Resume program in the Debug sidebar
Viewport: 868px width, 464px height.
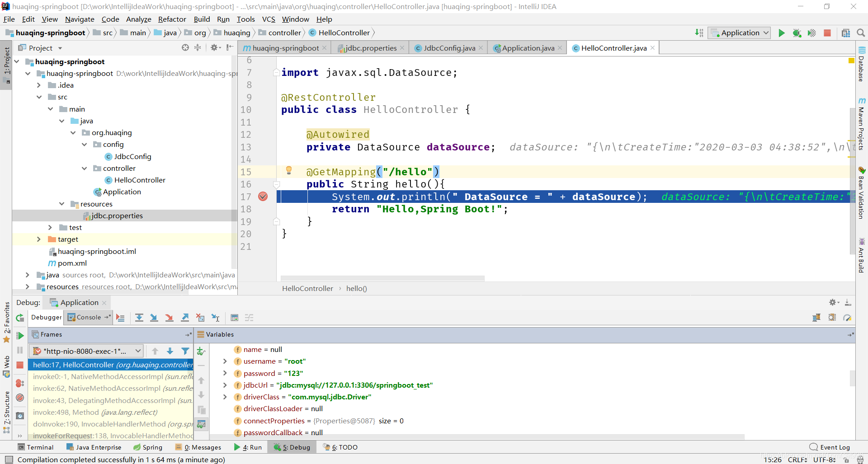(x=20, y=335)
